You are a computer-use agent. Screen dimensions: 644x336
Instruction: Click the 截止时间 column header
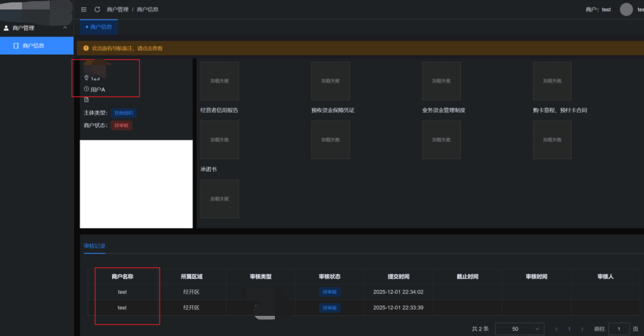tap(467, 276)
